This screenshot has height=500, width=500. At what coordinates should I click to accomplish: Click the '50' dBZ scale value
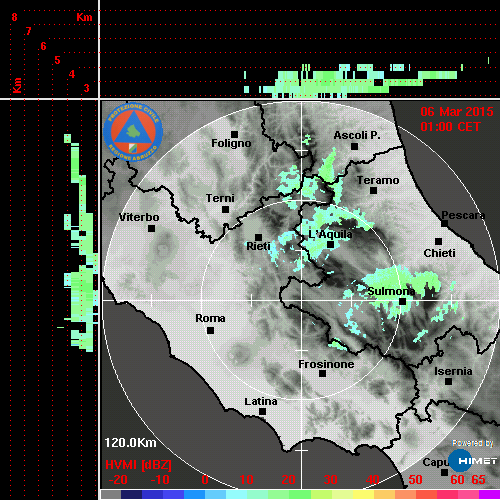coord(415,480)
